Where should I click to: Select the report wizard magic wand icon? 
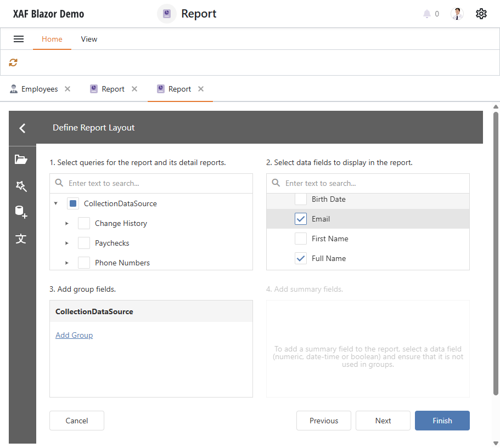coord(22,186)
